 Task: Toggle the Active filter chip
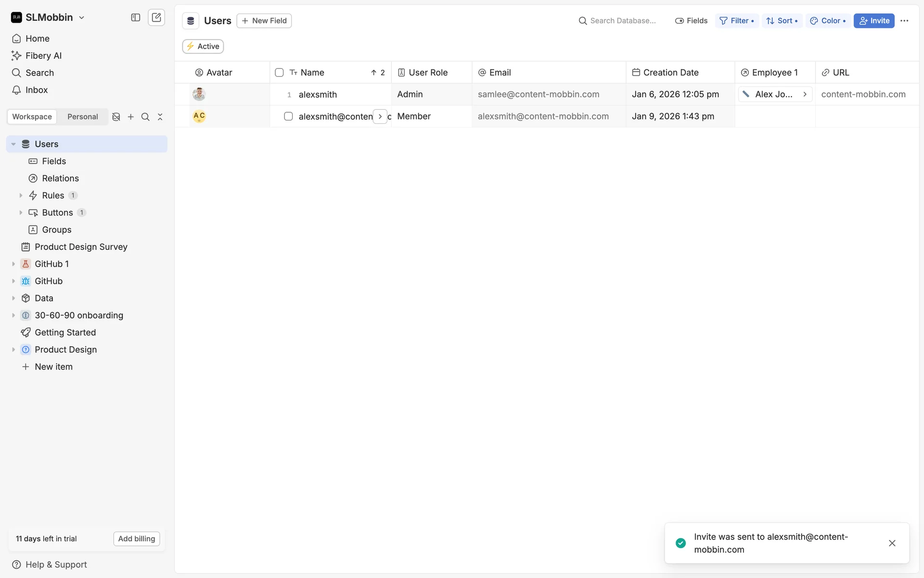[203, 46]
